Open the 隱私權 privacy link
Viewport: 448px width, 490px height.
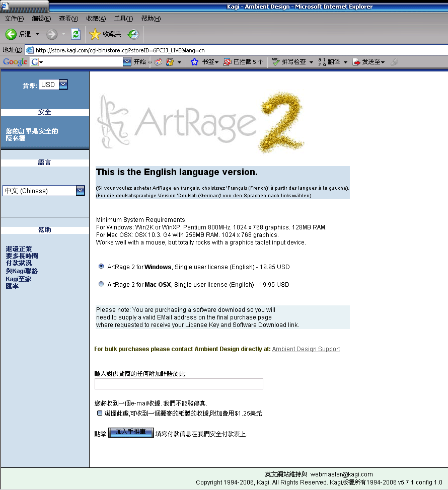[x=16, y=138]
